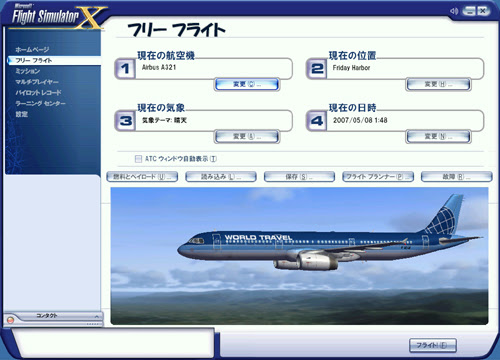Screen dimensions: 500x360
Task: Click the 気象テーマ: 晴天 text
Action: [164, 120]
